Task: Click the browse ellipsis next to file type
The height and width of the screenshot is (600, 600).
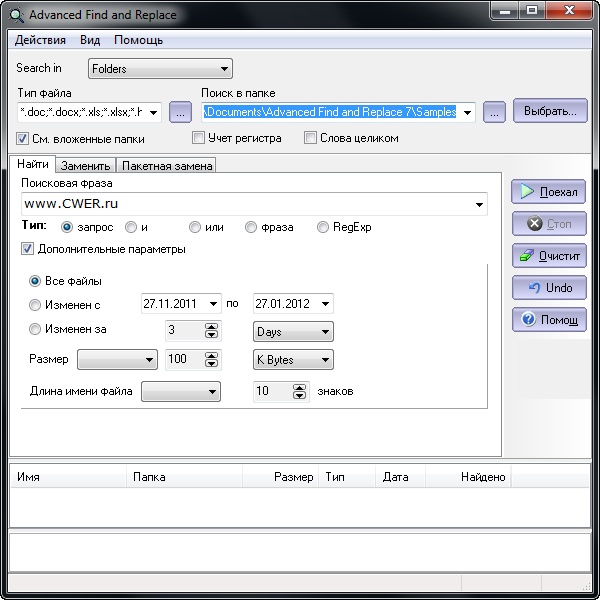Action: tap(180, 112)
